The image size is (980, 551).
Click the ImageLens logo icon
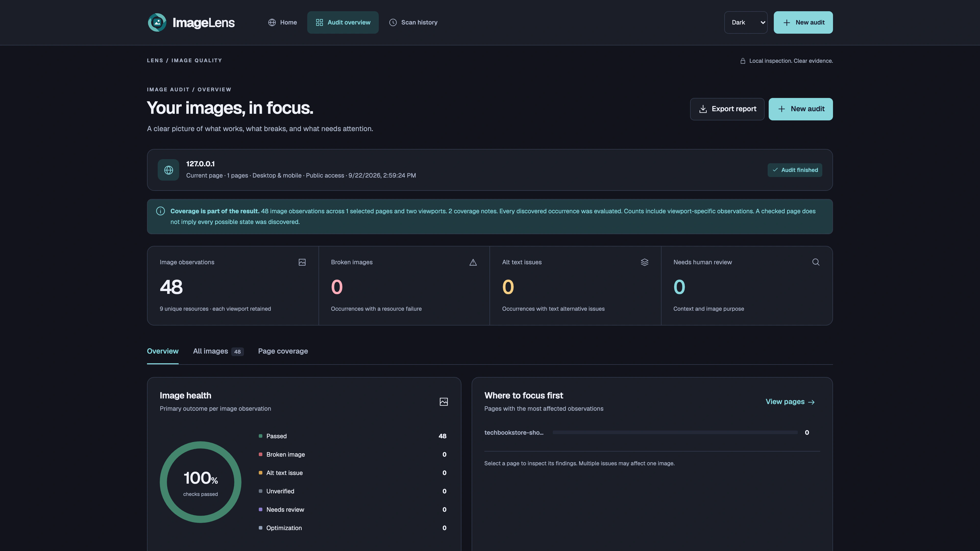pos(157,22)
